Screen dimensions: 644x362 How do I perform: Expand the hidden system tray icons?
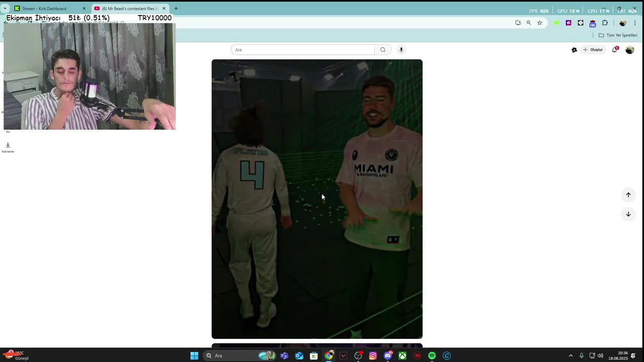click(x=571, y=356)
